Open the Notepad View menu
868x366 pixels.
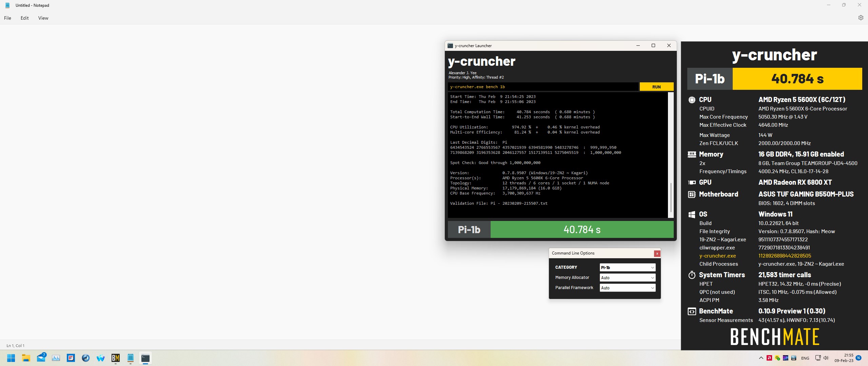click(x=43, y=18)
